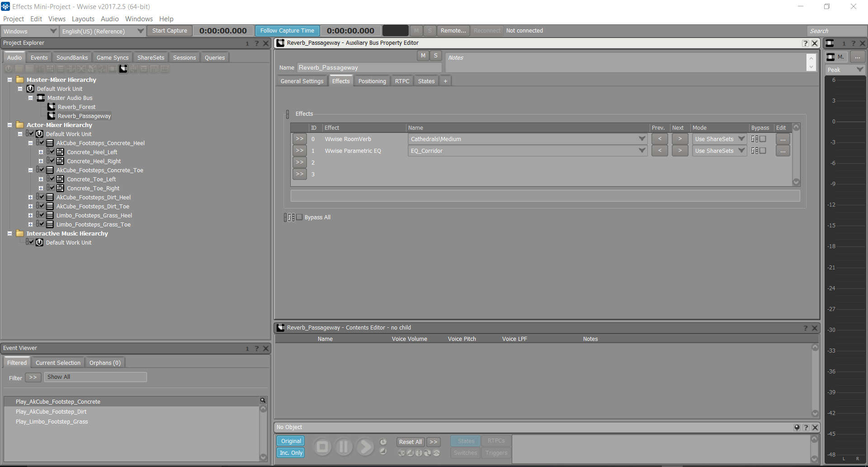The image size is (868, 467).
Task: Switch to the Positioning tab
Action: click(372, 81)
